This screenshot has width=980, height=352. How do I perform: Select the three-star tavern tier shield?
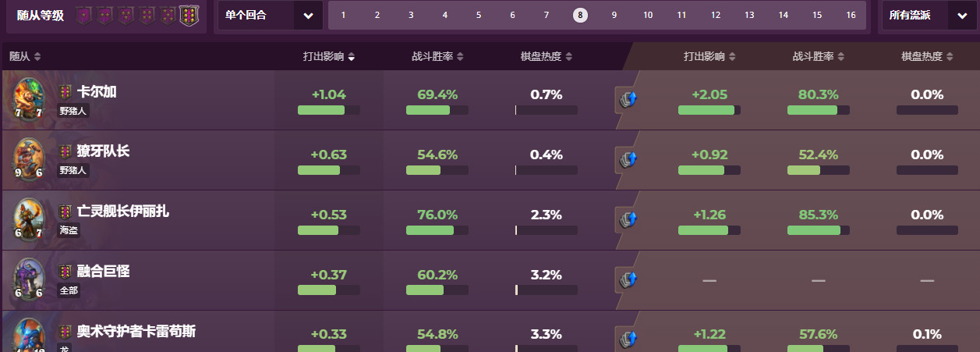126,15
